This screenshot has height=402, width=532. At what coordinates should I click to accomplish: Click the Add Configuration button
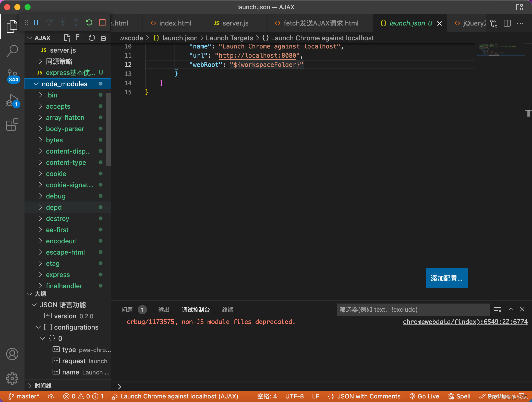pos(446,278)
